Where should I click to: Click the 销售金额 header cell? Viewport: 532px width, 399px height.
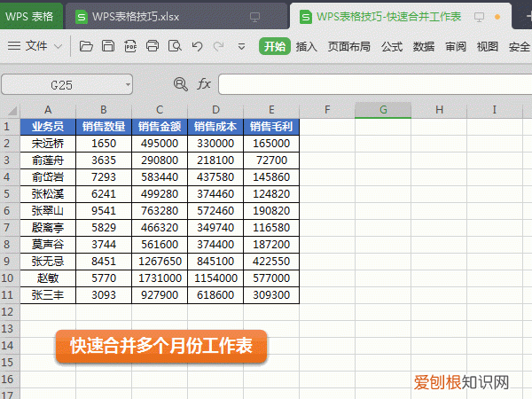[160, 127]
